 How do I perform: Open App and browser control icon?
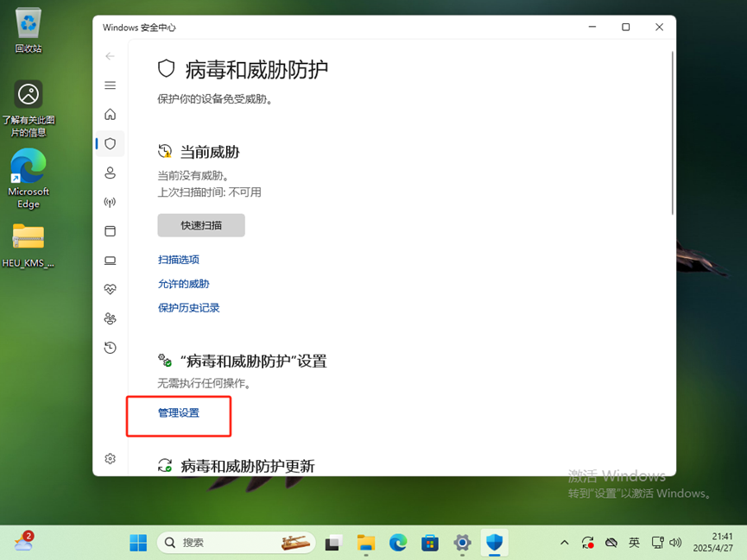pos(110,231)
